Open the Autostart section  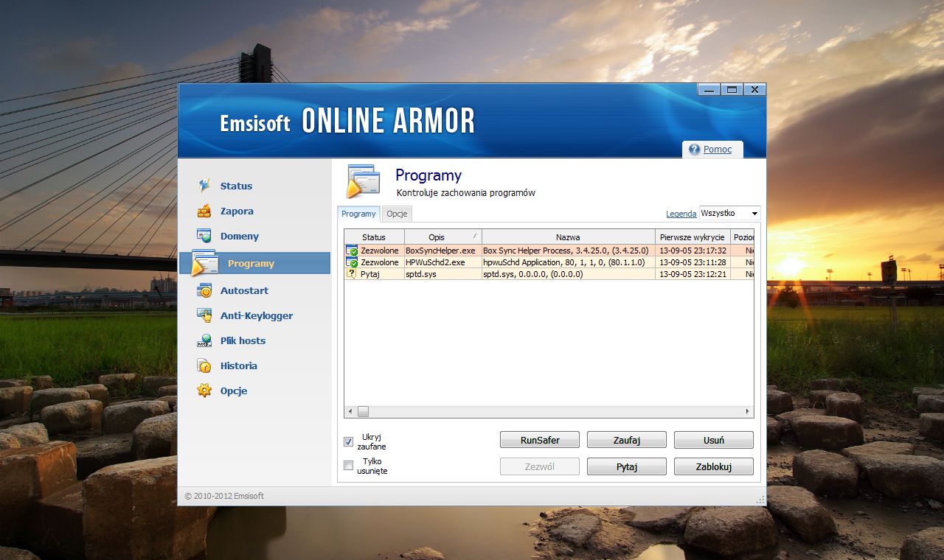(x=244, y=290)
